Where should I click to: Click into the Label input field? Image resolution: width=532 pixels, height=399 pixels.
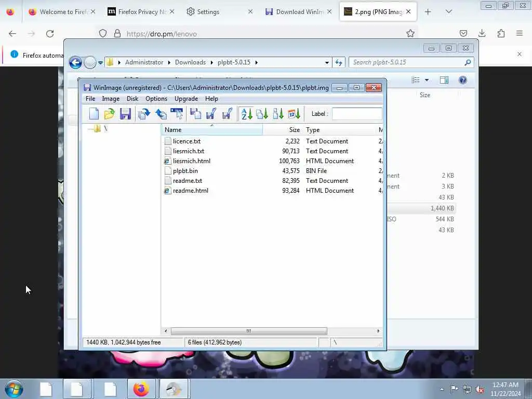coord(357,114)
